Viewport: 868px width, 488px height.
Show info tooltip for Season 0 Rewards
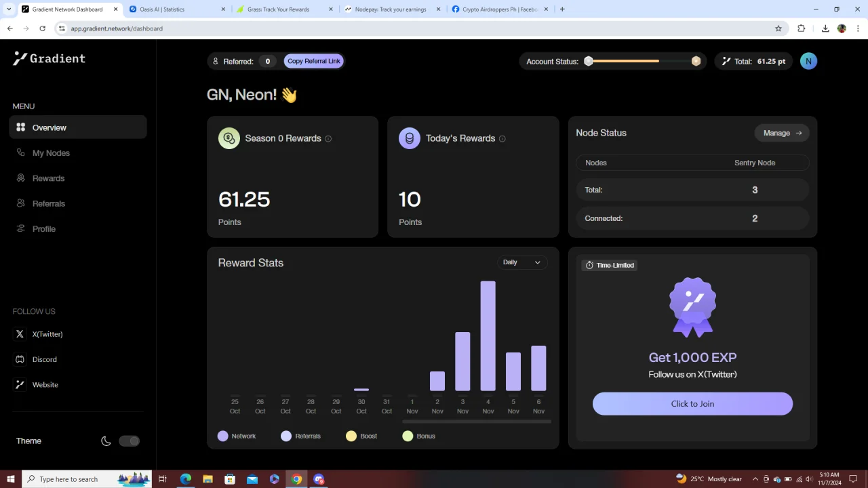[328, 139]
